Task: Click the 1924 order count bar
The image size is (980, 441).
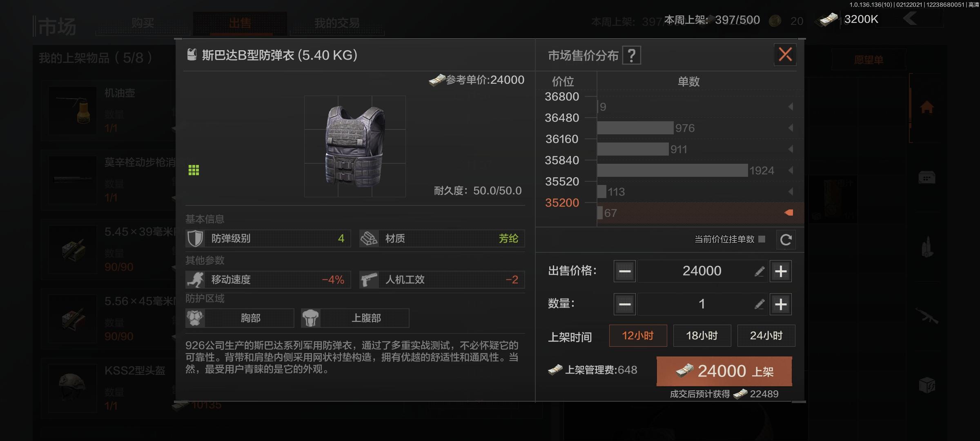Action: point(673,170)
